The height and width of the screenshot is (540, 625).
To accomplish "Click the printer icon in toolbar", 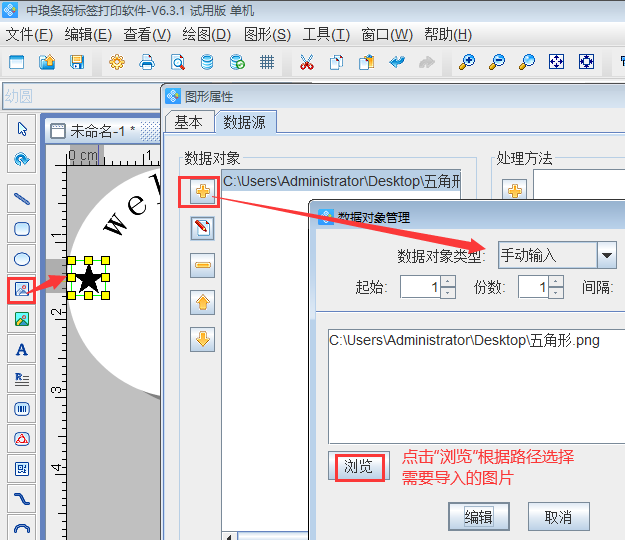I will pyautogui.click(x=147, y=63).
